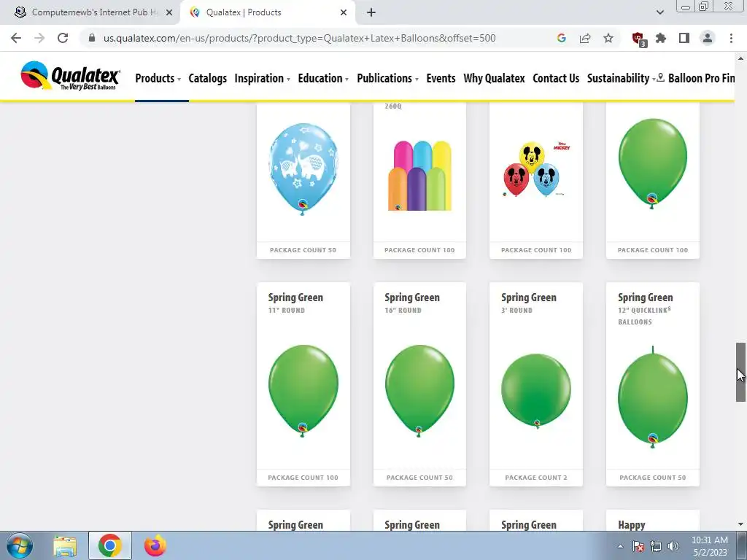Viewport: 747px width, 560px height.
Task: Click the Spring Green 3' Round balloon image
Action: [536, 391]
